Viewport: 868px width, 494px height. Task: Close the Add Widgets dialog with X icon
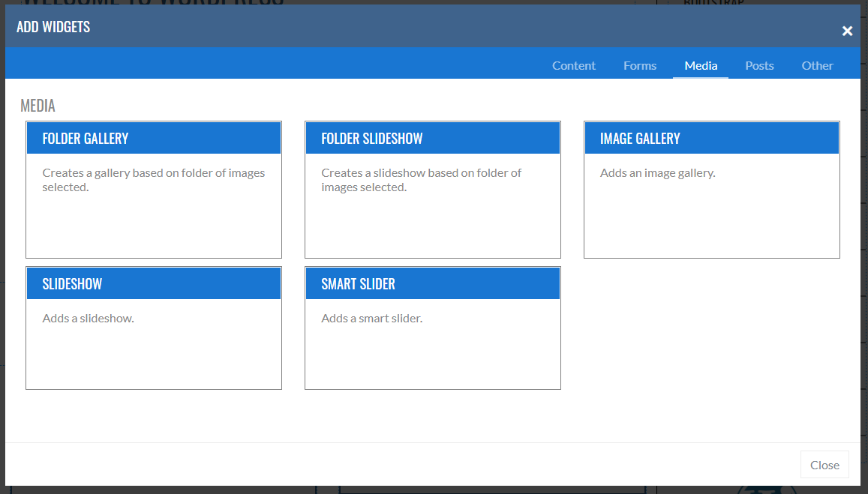[x=847, y=31]
